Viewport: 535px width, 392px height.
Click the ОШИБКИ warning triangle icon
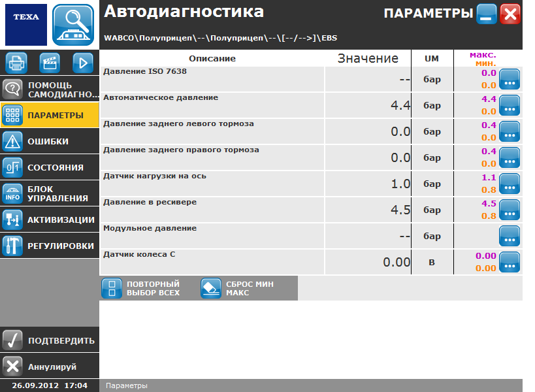(x=12, y=141)
